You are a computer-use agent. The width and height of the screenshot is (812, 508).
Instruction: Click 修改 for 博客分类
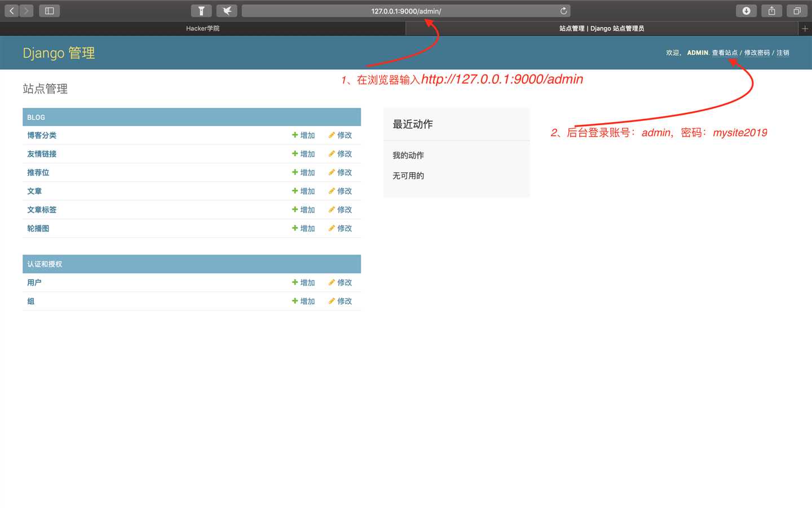[341, 135]
